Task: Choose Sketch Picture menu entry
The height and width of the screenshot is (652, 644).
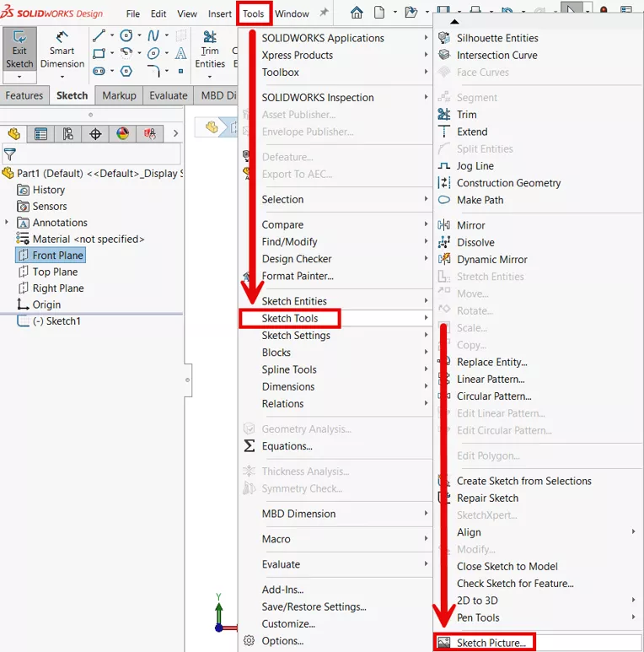Action: click(539, 643)
